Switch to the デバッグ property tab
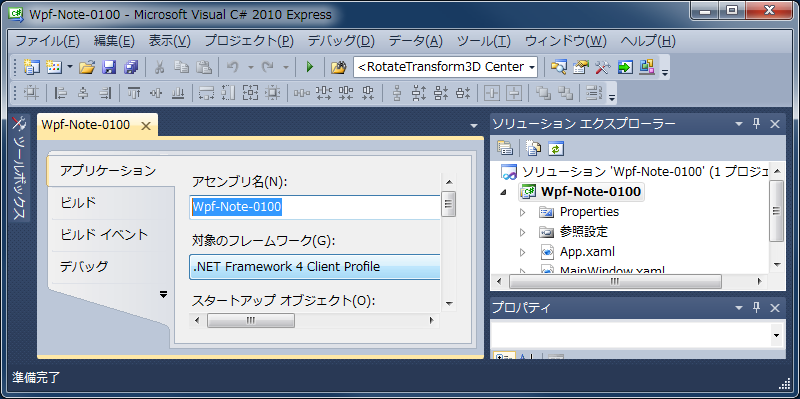This screenshot has height=399, width=800. [x=84, y=266]
